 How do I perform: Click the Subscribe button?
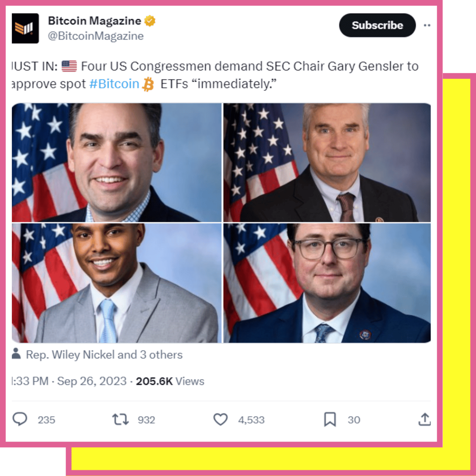tap(377, 25)
